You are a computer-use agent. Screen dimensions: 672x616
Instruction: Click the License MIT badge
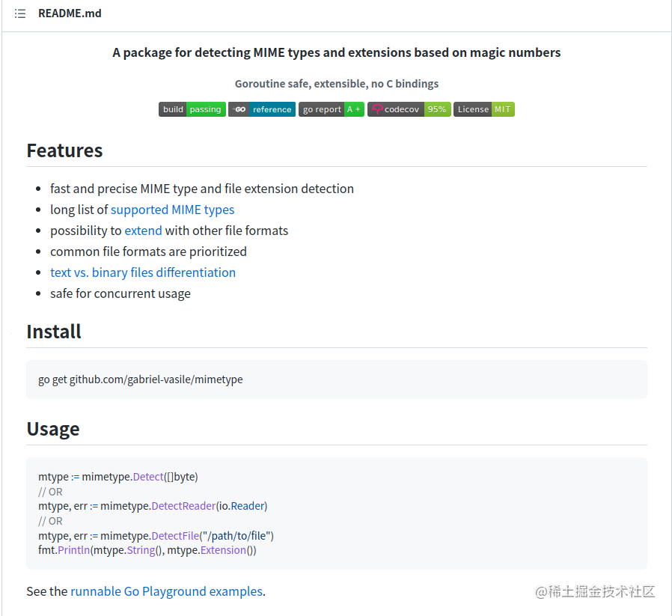483,109
